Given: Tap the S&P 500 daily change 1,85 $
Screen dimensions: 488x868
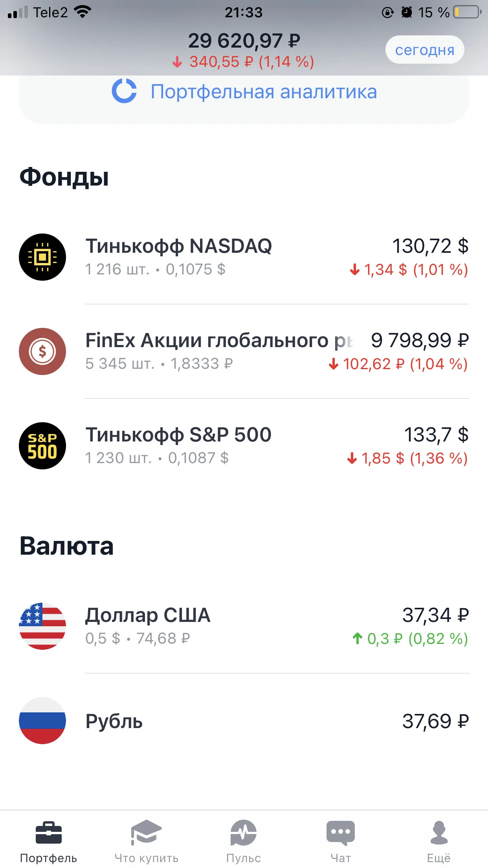Looking at the screenshot, I should [x=383, y=458].
